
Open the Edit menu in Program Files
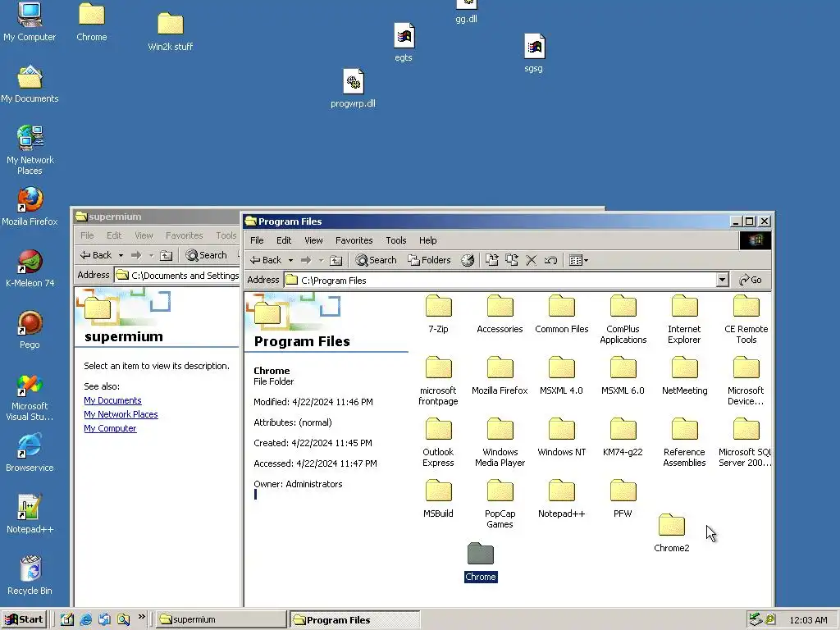coord(284,240)
